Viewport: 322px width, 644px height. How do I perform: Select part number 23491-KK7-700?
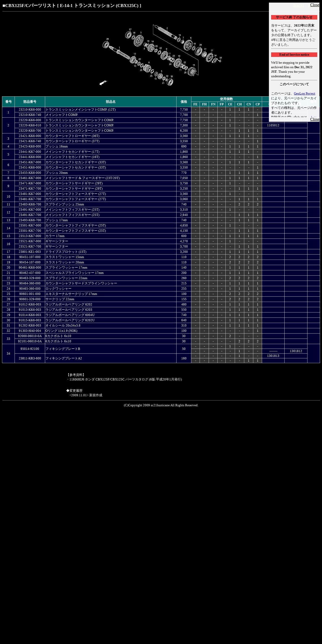tap(30, 215)
